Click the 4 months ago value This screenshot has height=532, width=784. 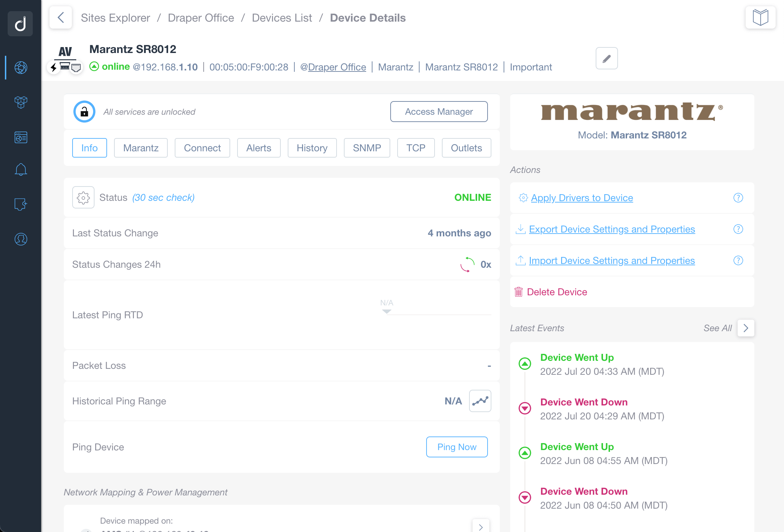[x=459, y=233]
